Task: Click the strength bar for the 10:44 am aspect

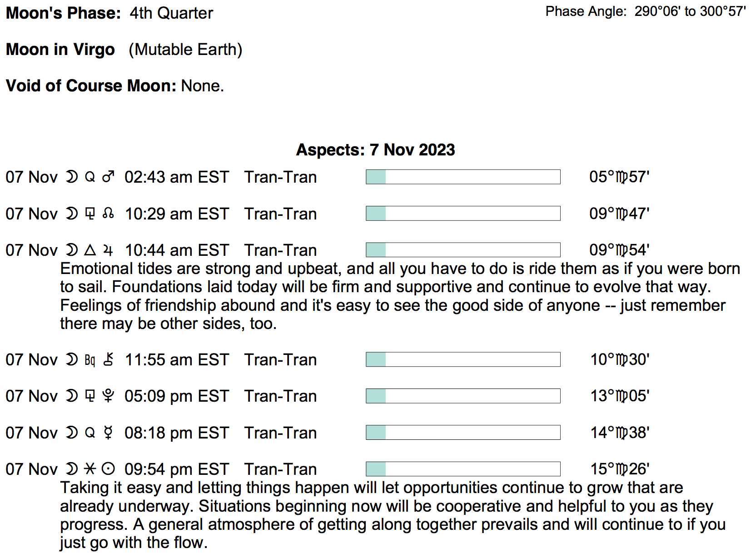Action: (x=463, y=250)
